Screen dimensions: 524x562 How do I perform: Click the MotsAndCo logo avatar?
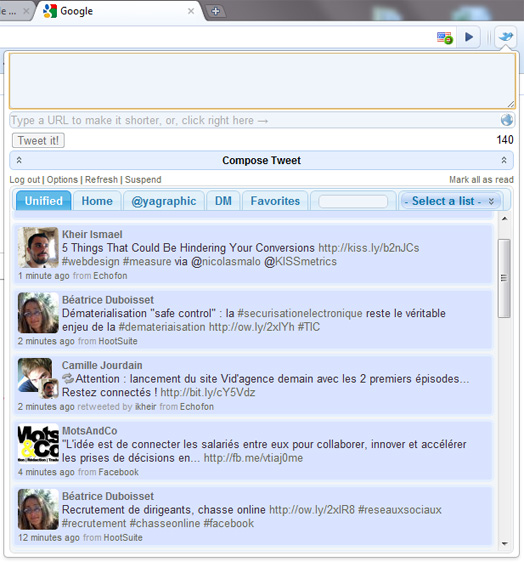point(38,444)
